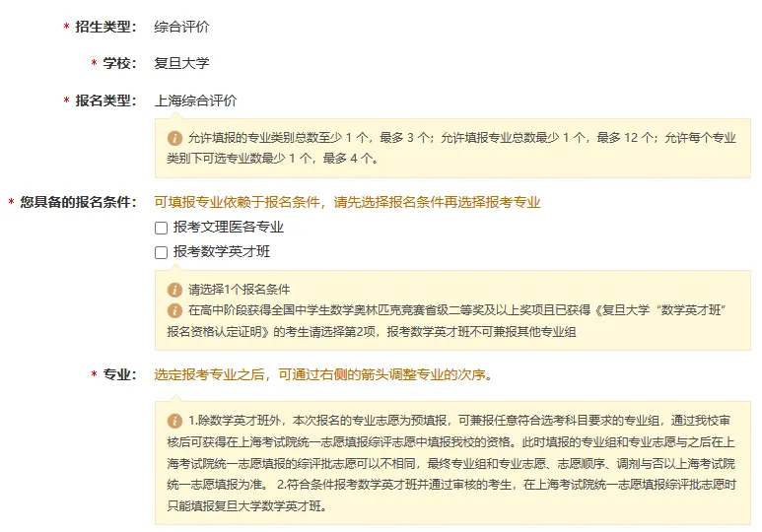Click text 类别下可选专业数最少 1 个
Image resolution: width=762 pixels, height=532 pixels.
point(272,159)
